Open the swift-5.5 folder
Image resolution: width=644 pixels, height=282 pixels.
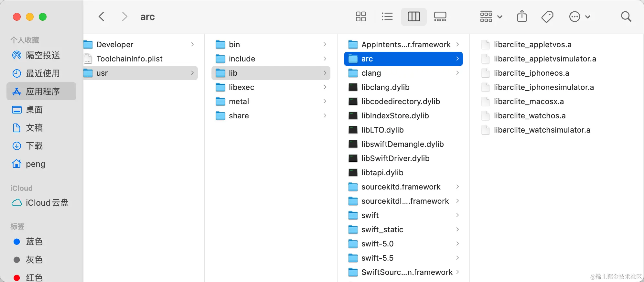click(377, 258)
